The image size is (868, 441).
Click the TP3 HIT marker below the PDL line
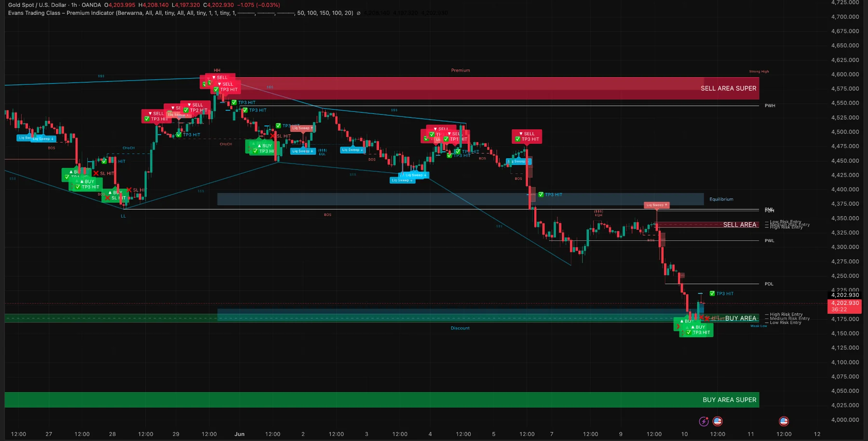(x=721, y=293)
